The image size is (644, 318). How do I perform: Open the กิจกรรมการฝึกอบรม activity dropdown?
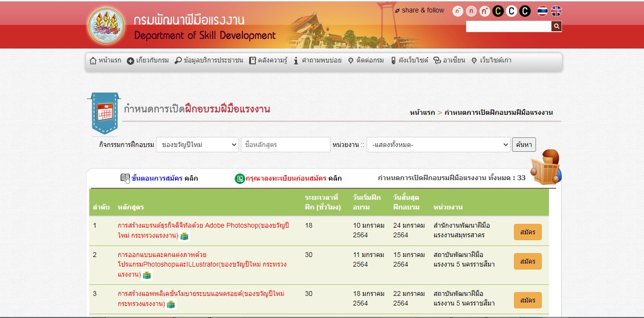pyautogui.click(x=197, y=145)
